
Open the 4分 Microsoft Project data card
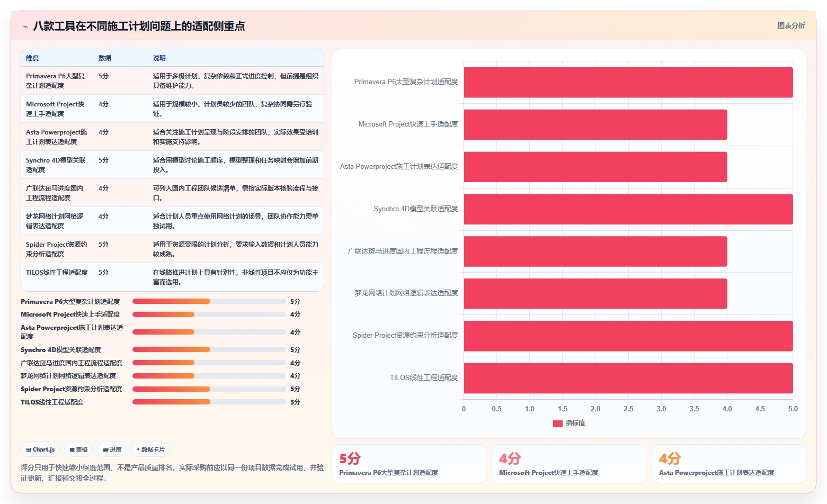[x=568, y=464]
